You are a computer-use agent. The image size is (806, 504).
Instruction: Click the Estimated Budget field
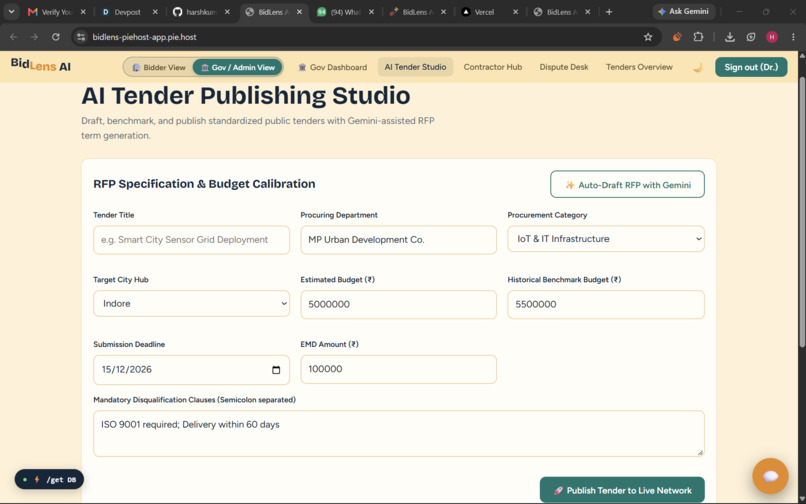398,304
